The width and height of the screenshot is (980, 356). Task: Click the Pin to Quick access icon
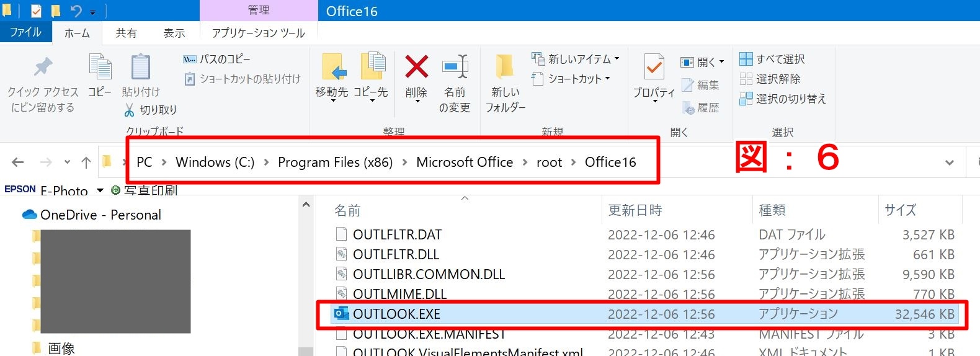tap(43, 67)
